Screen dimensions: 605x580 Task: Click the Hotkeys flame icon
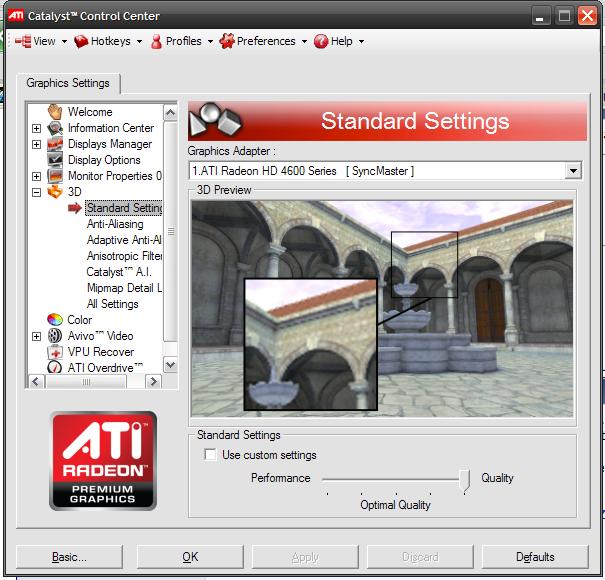point(81,41)
